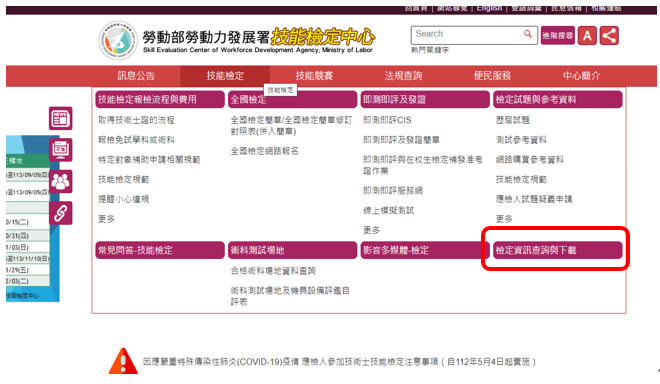The width and height of the screenshot is (660, 384).
Task: Open the 提醒小心違規 link
Action: 123,199
